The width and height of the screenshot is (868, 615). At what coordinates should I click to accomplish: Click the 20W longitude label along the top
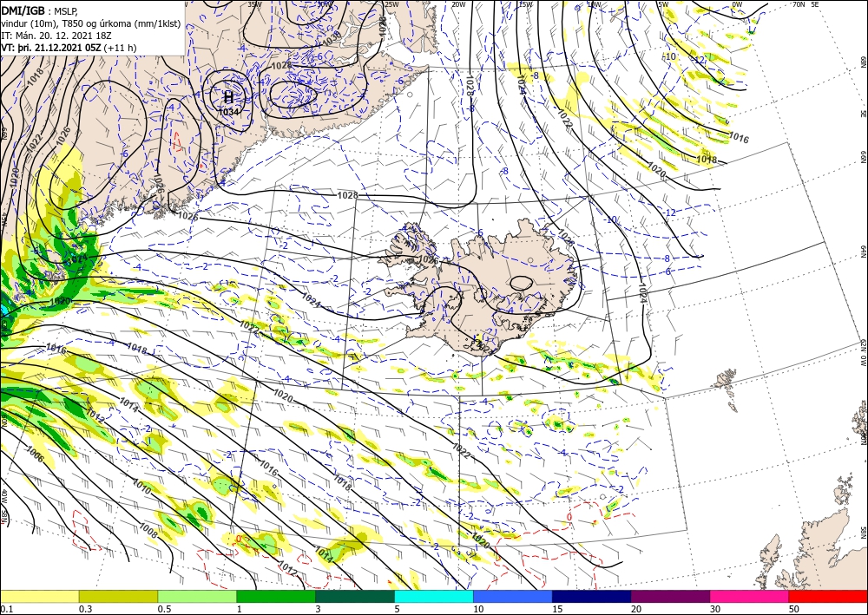click(x=458, y=4)
